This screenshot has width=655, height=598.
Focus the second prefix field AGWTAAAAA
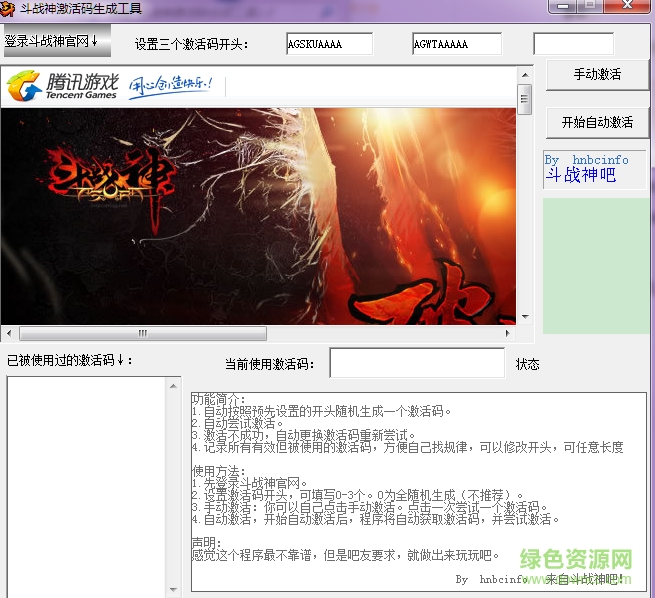[x=457, y=44]
